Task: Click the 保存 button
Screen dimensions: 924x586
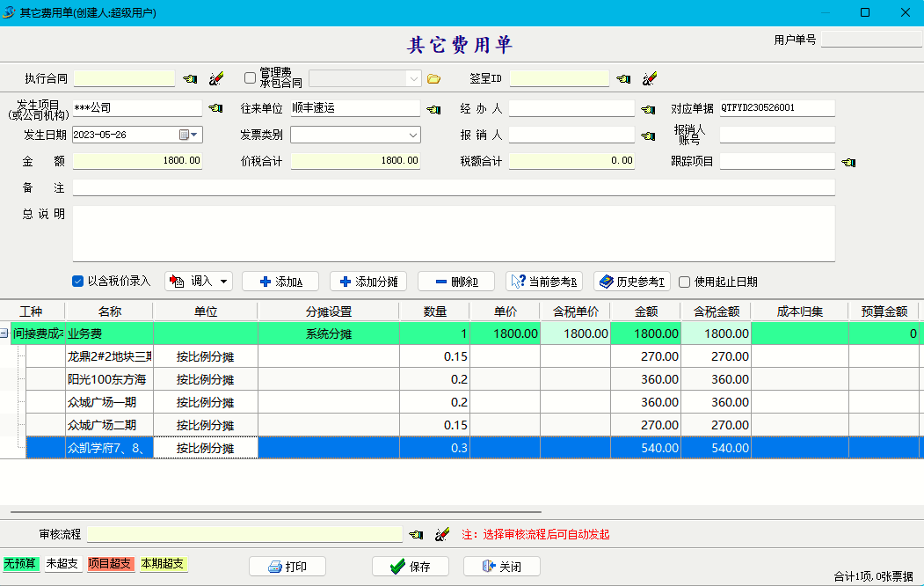Action: point(411,568)
